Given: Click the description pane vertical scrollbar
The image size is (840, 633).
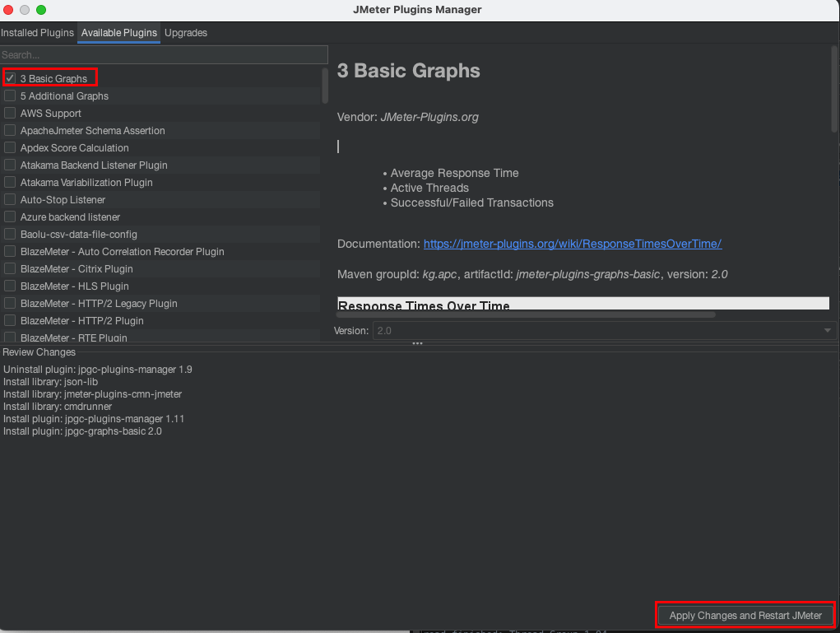Looking at the screenshot, I should [834, 89].
